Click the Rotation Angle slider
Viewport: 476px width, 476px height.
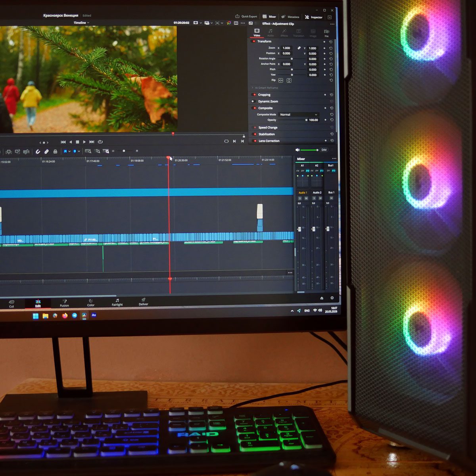click(292, 59)
